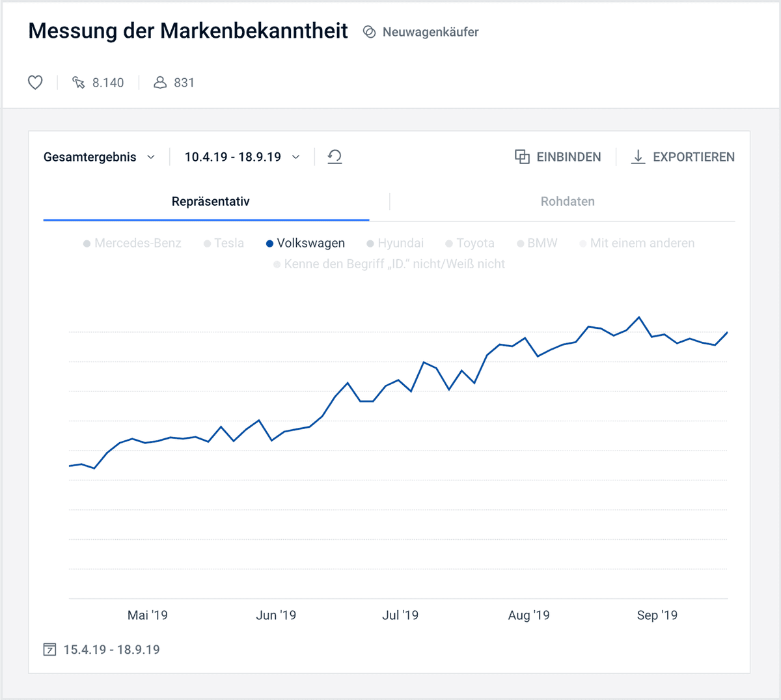Open the Gesamtergebnis dropdown
The width and height of the screenshot is (781, 700).
click(99, 157)
